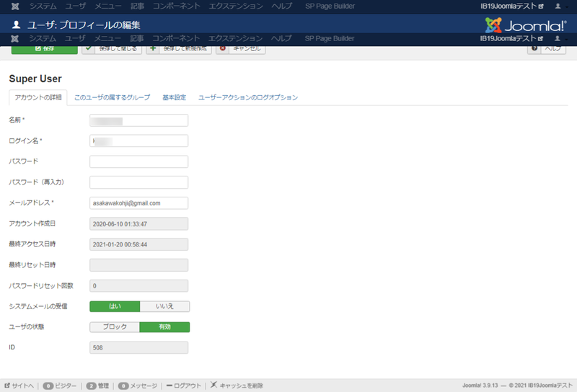Select いいえ for システムメールの受信
577x392 pixels.
coord(165,306)
